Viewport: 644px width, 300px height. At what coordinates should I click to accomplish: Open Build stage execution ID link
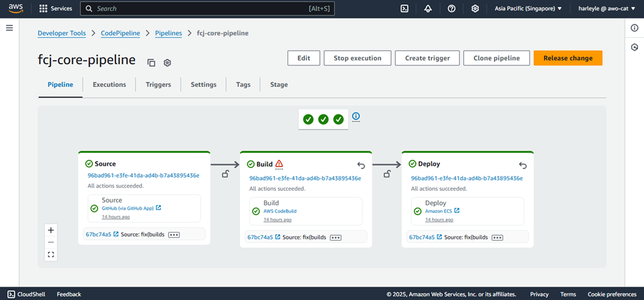pos(305,178)
